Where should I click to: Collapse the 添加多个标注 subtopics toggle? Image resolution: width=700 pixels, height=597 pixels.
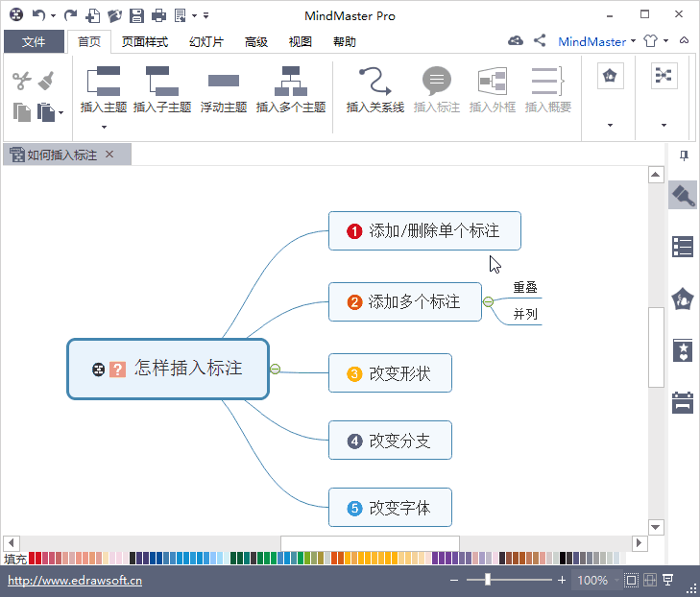coord(488,301)
